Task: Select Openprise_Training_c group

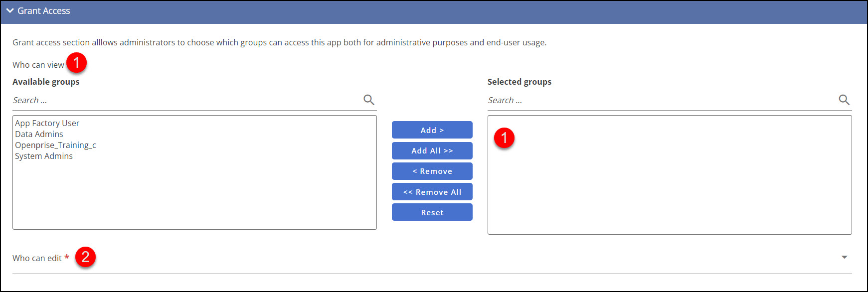Action: pyautogui.click(x=55, y=145)
